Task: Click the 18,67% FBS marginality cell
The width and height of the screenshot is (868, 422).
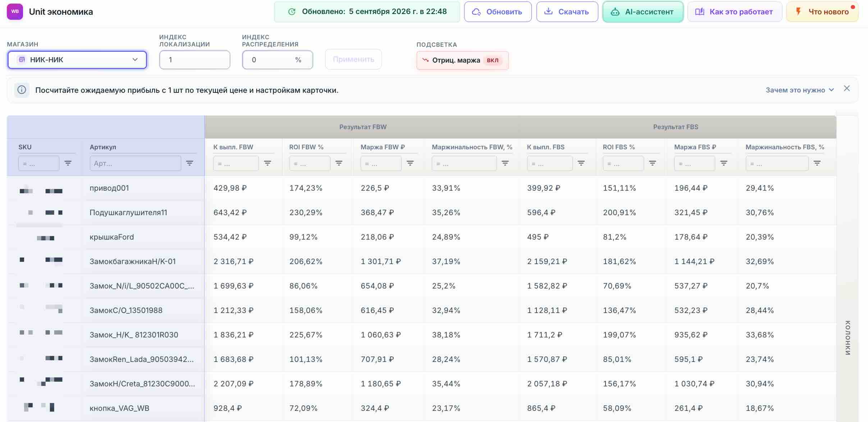Action: click(x=760, y=408)
